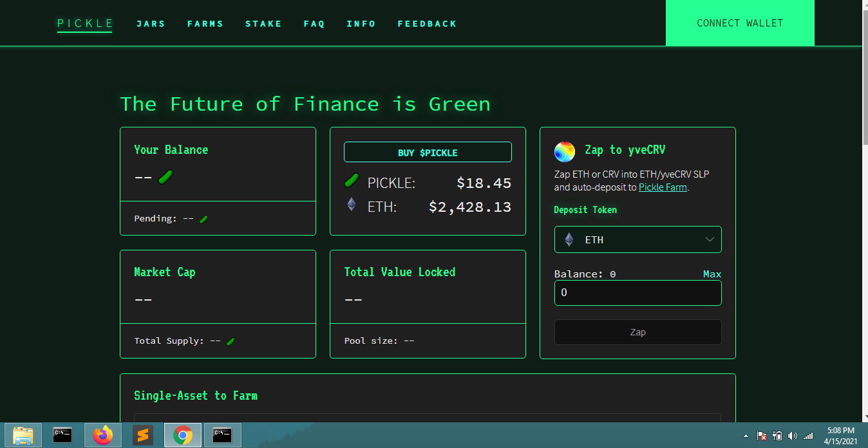
Task: Click the BUY $PICKLE button
Action: click(x=427, y=152)
